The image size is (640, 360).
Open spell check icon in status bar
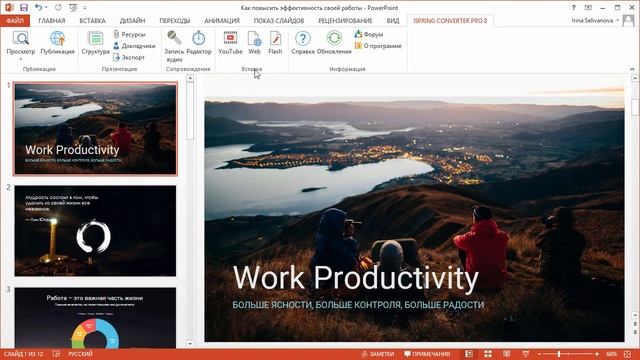pos(56,354)
